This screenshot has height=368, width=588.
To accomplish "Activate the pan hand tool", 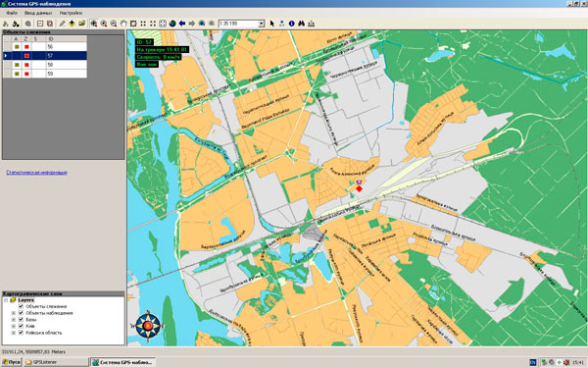I will click(x=123, y=24).
